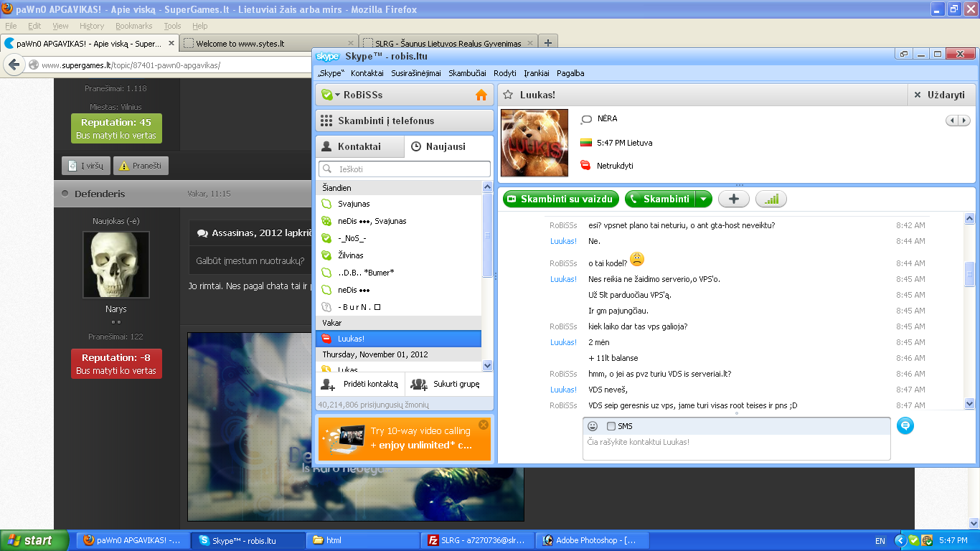Switch to the Welcome to www.sytes.lt tab
The height and width of the screenshot is (551, 980).
click(x=269, y=43)
